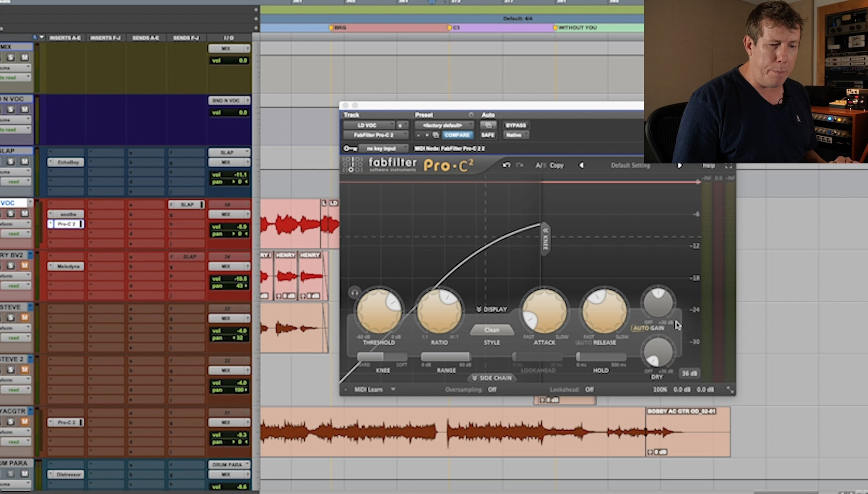Click the KNEE handle on the compression curve
Image resolution: width=868 pixels, height=494 pixels.
545,238
